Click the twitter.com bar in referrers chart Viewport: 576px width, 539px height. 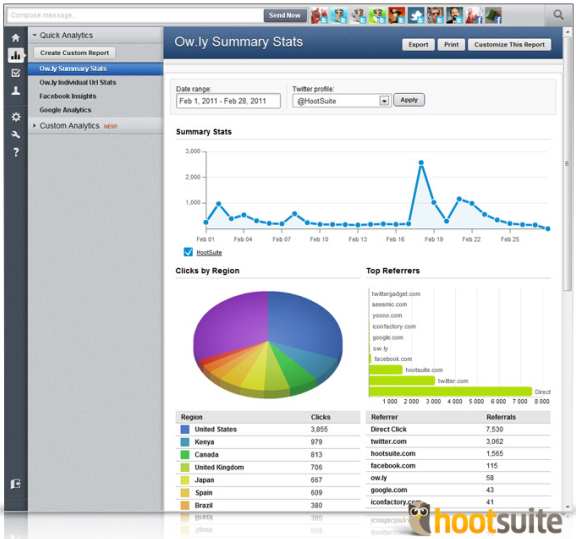pos(402,380)
